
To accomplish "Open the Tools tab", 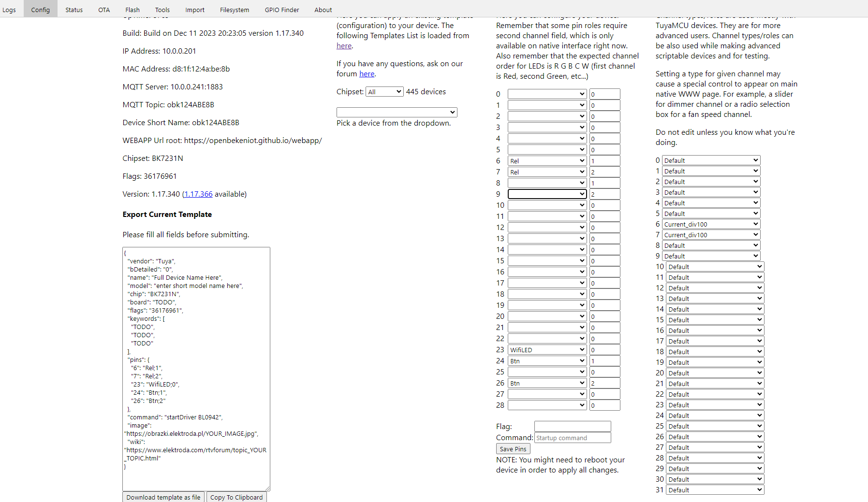I will pyautogui.click(x=162, y=10).
